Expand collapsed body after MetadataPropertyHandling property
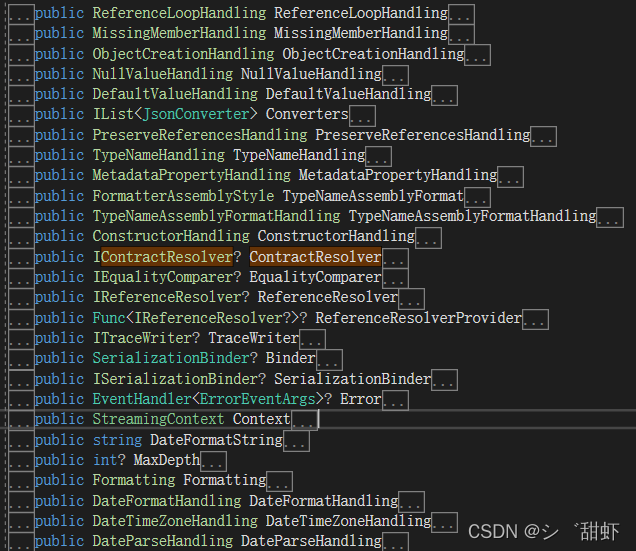Viewport: 636px width, 551px height. tap(511, 177)
